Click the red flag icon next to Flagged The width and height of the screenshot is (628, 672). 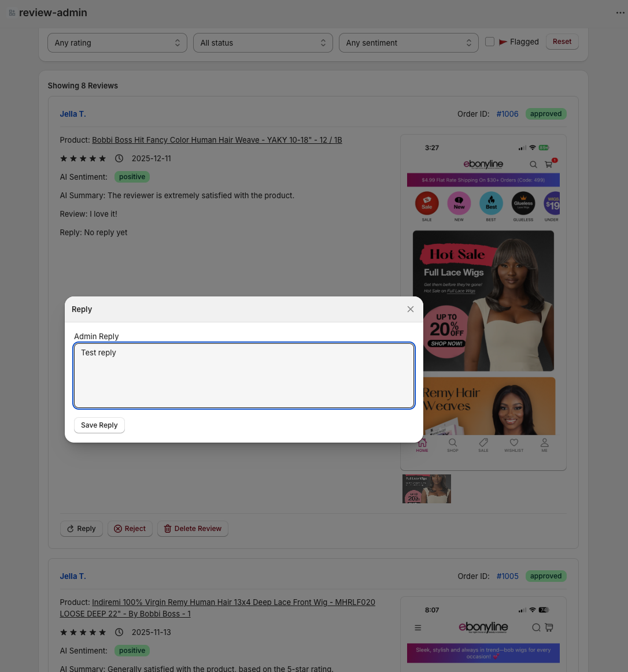click(503, 42)
